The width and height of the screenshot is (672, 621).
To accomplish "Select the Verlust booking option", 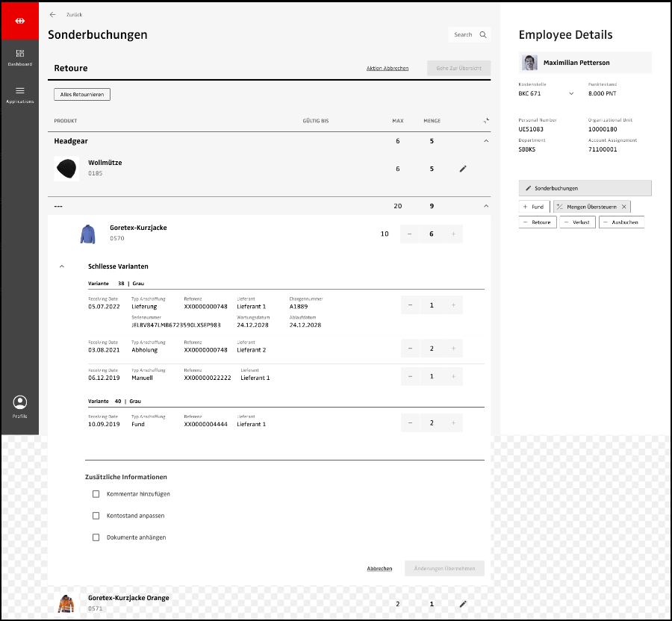I will pos(577,222).
